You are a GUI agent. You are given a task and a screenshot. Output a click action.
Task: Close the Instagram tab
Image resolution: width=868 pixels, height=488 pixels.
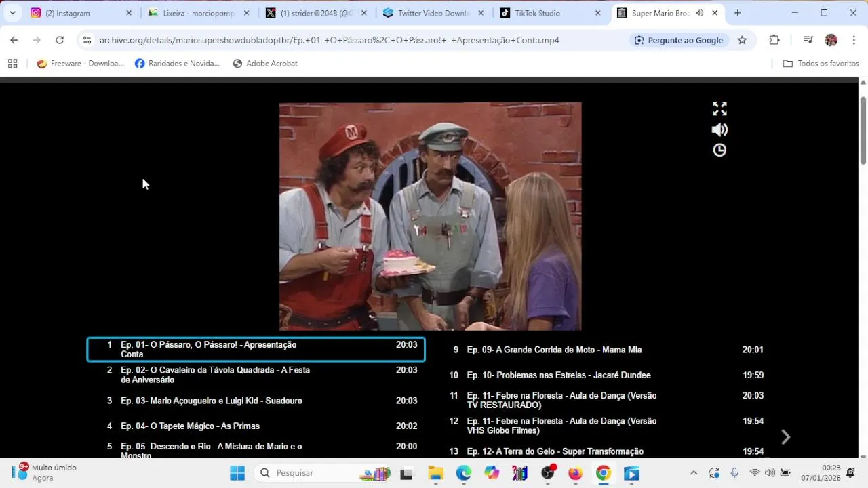(x=129, y=13)
